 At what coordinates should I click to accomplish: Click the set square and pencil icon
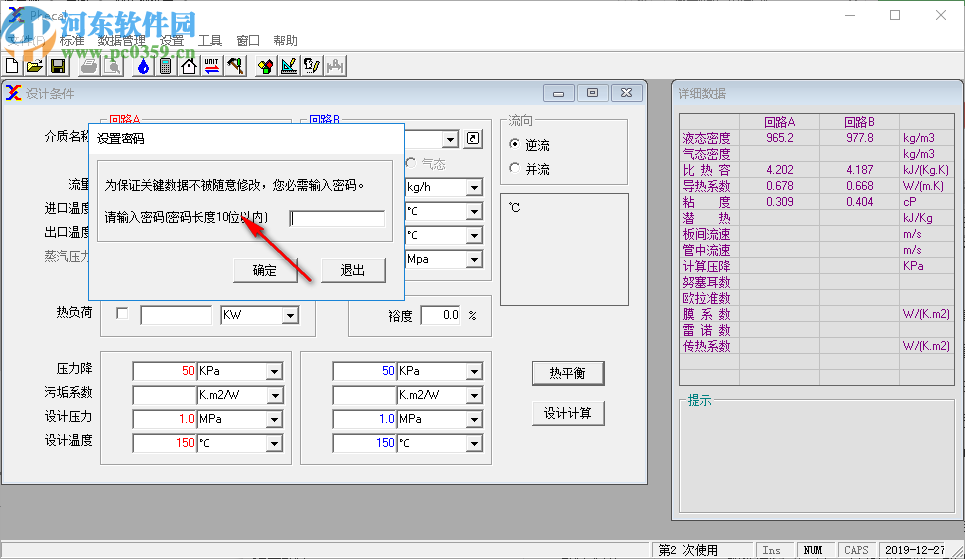[289, 66]
